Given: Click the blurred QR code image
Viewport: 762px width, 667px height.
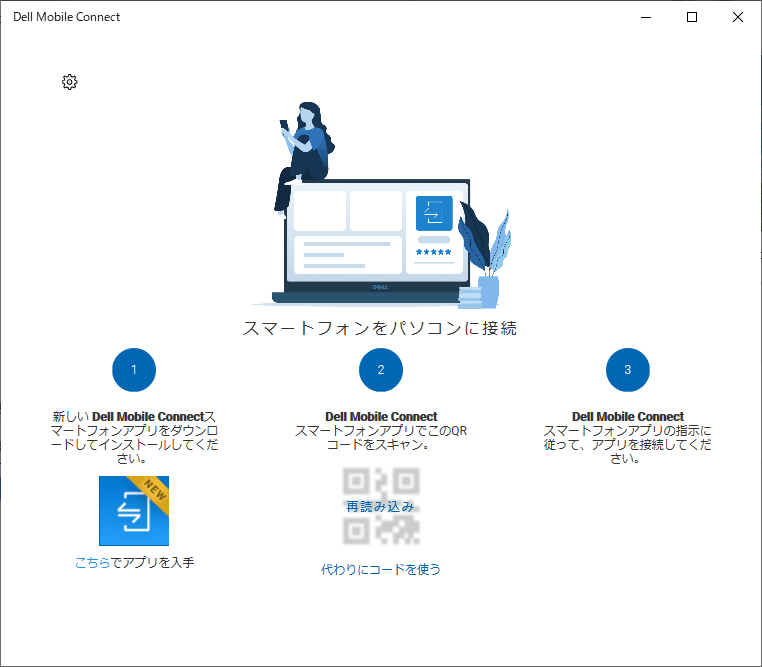Looking at the screenshot, I should pyautogui.click(x=381, y=506).
